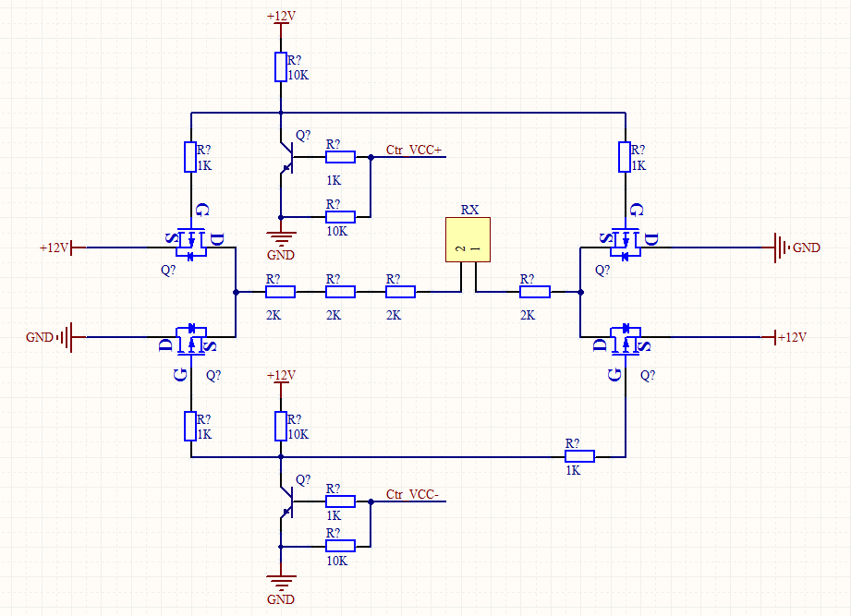Select the 1K base resistor on Ctr_VCC- line
The height and width of the screenshot is (616, 851).
coord(340,501)
